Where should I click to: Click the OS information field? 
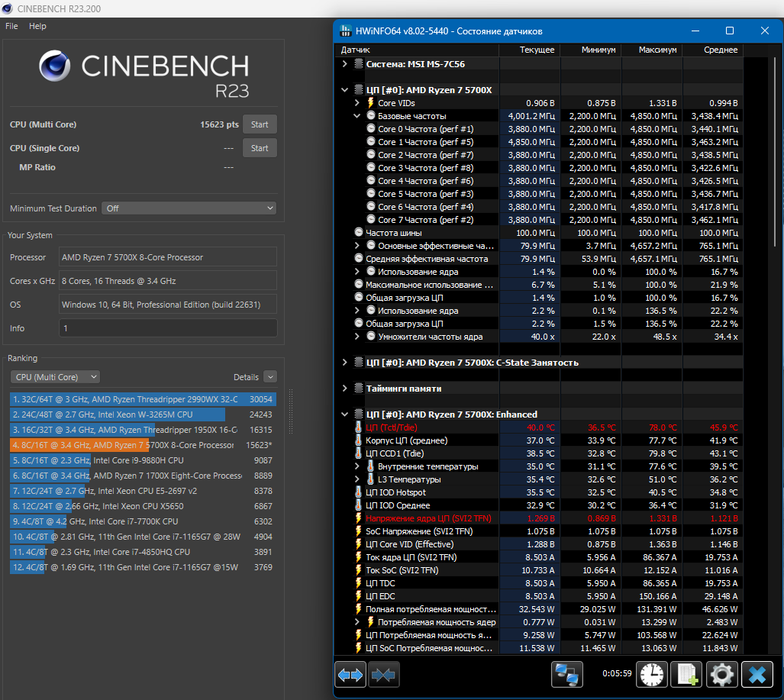pyautogui.click(x=168, y=305)
